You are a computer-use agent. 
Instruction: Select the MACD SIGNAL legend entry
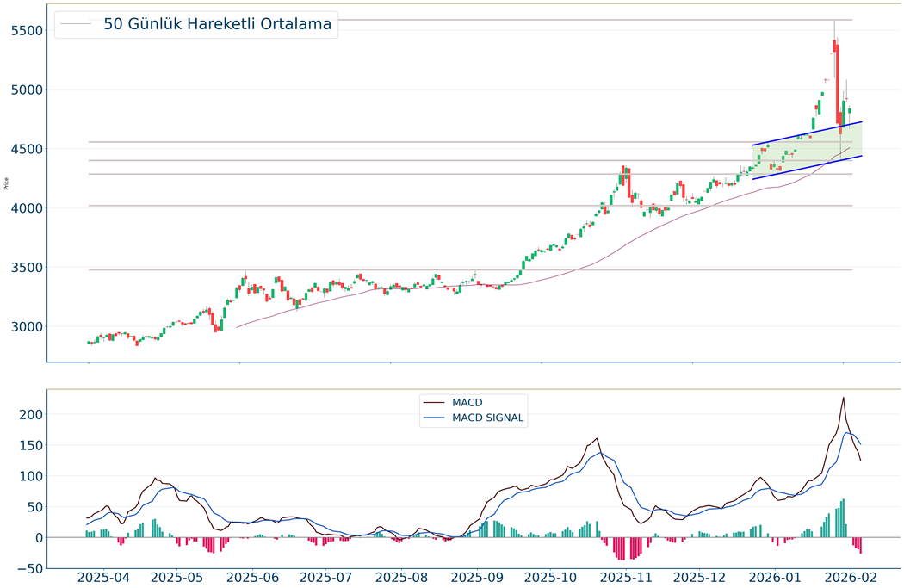pos(488,418)
